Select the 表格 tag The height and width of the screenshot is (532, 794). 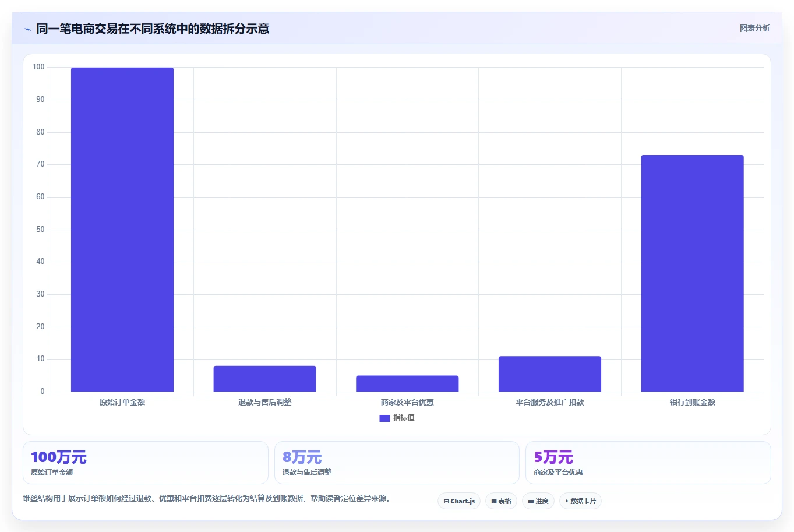tap(501, 501)
